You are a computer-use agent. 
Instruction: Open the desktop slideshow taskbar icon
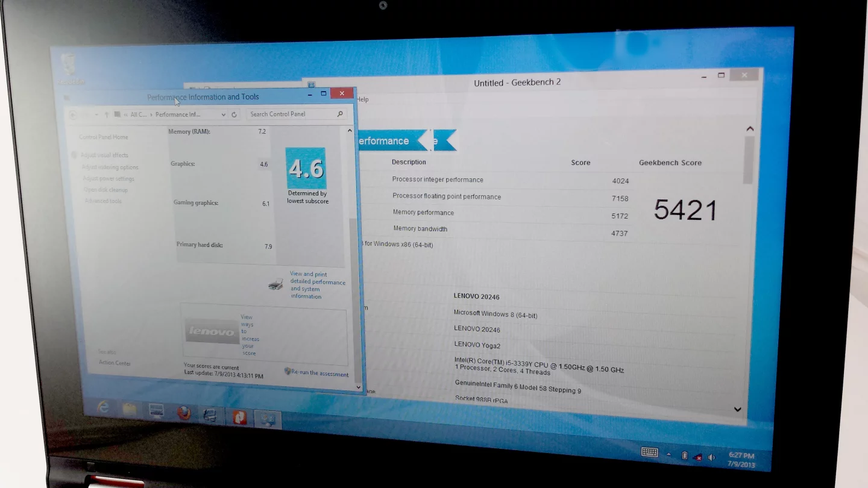tap(156, 411)
